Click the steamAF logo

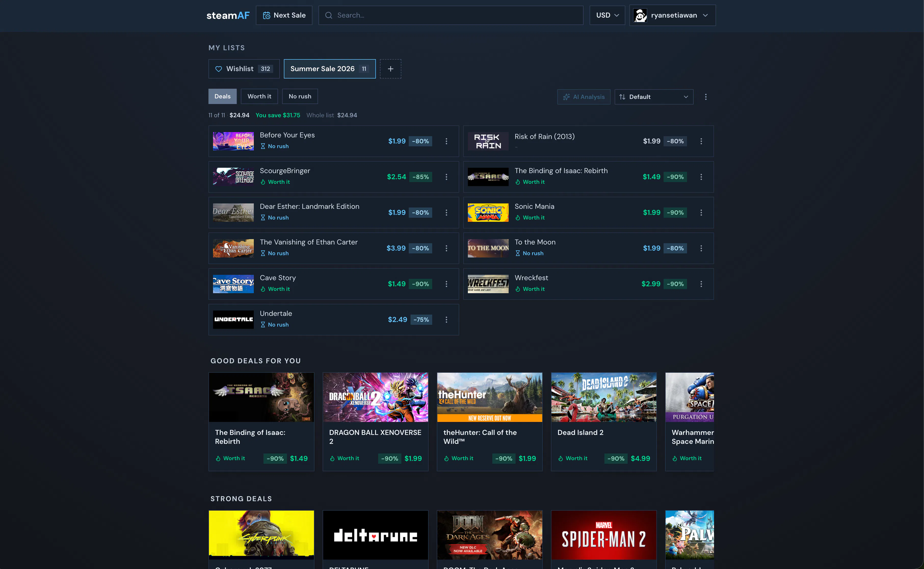[228, 16]
